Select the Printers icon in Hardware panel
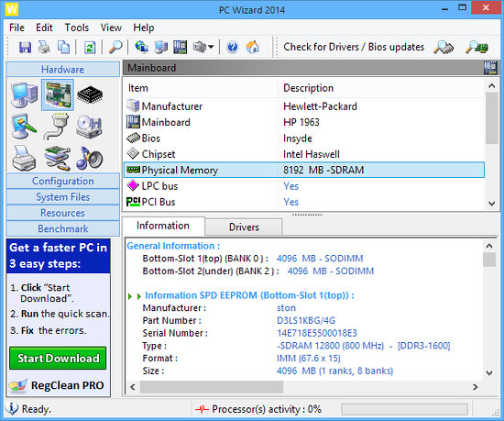 point(24,158)
